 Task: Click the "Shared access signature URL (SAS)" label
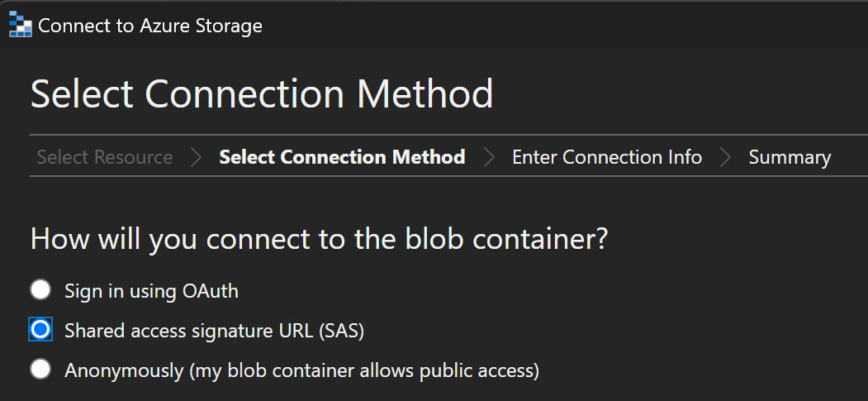pos(214,330)
